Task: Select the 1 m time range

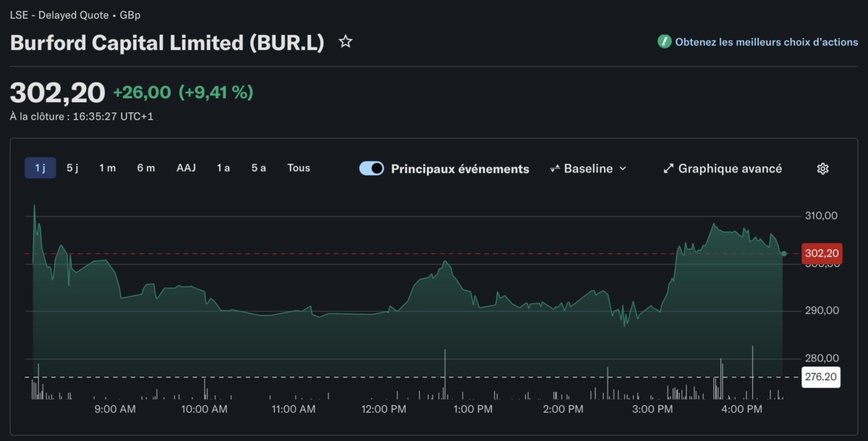Action: click(107, 168)
